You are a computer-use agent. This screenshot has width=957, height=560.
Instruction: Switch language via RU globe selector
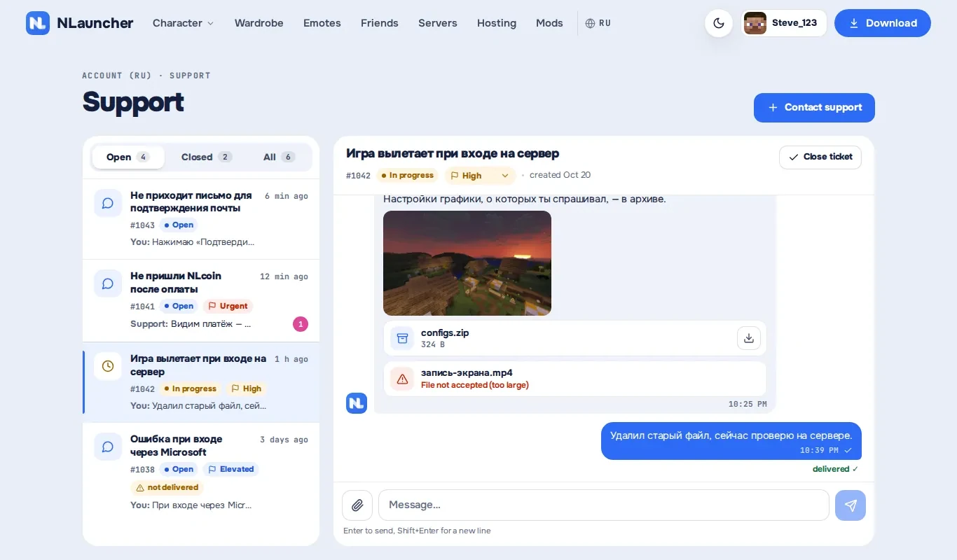598,23
